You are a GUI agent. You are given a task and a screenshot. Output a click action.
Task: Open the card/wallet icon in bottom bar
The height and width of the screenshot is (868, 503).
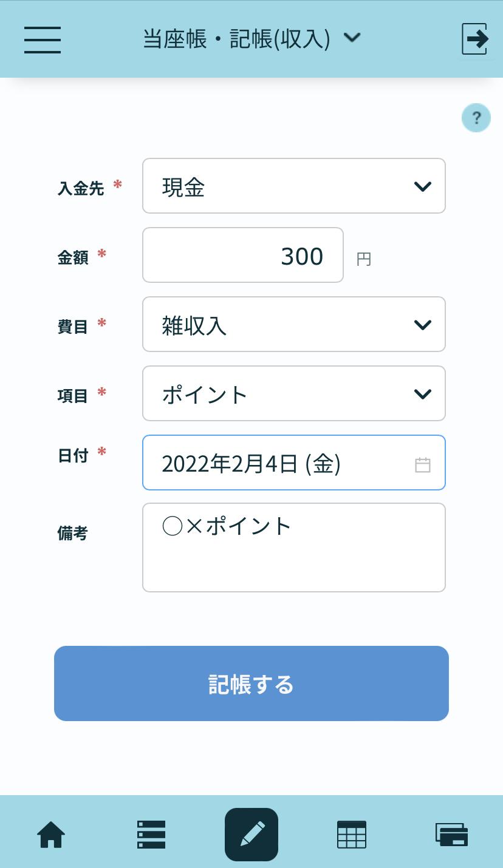point(452,835)
